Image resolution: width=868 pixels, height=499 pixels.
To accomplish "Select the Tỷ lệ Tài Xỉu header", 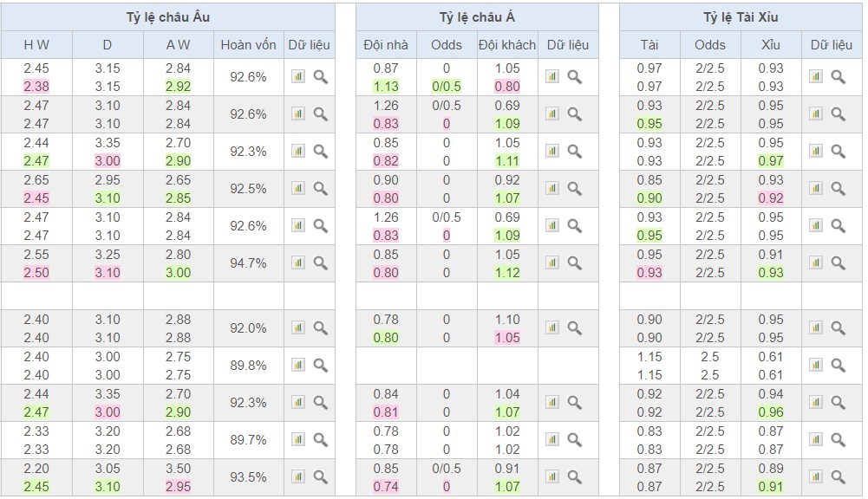I will [741, 17].
